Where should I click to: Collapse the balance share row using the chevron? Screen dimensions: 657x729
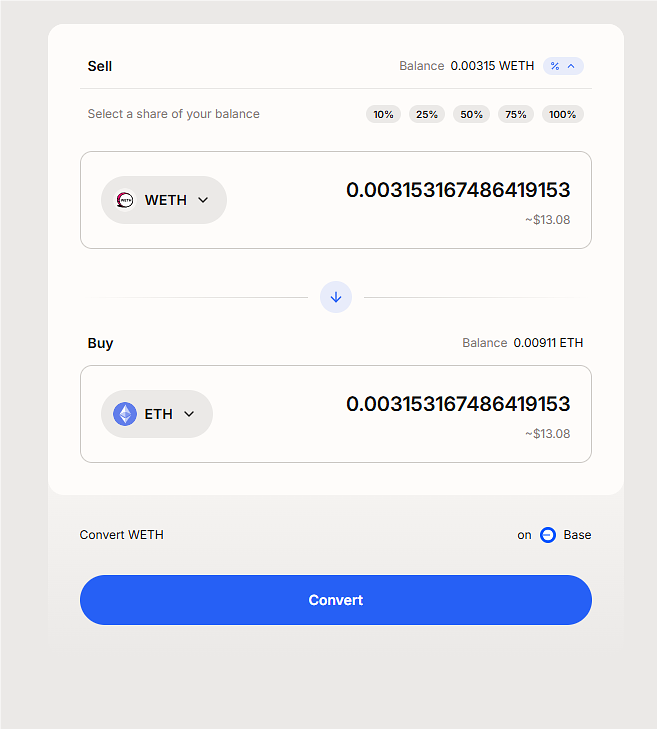pyautogui.click(x=571, y=66)
